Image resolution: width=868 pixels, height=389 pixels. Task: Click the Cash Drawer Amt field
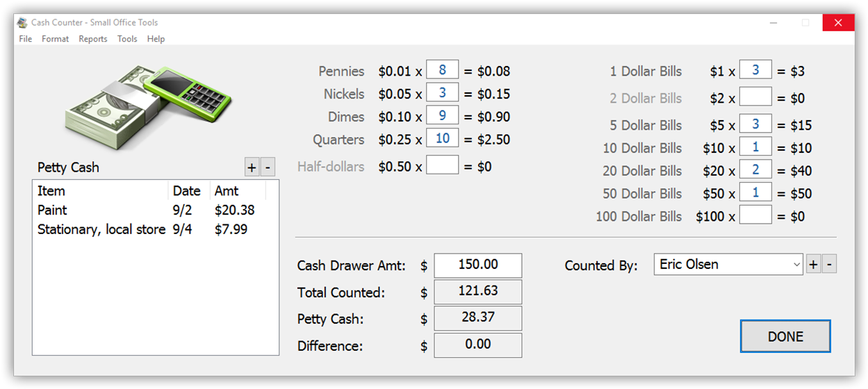point(478,265)
